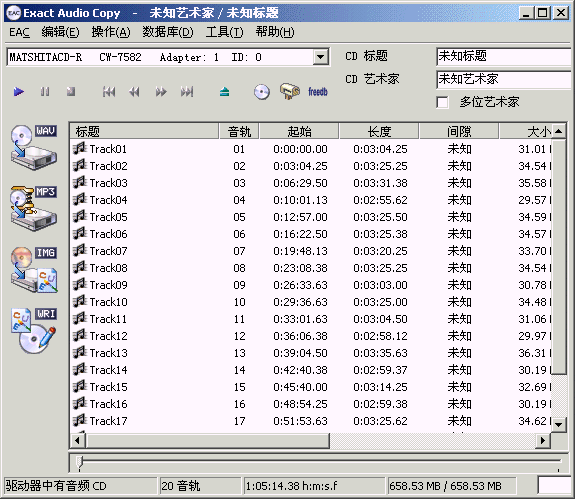The height and width of the screenshot is (499, 575).
Task: Extract tracks to MP3 compressed files
Action: 33,208
